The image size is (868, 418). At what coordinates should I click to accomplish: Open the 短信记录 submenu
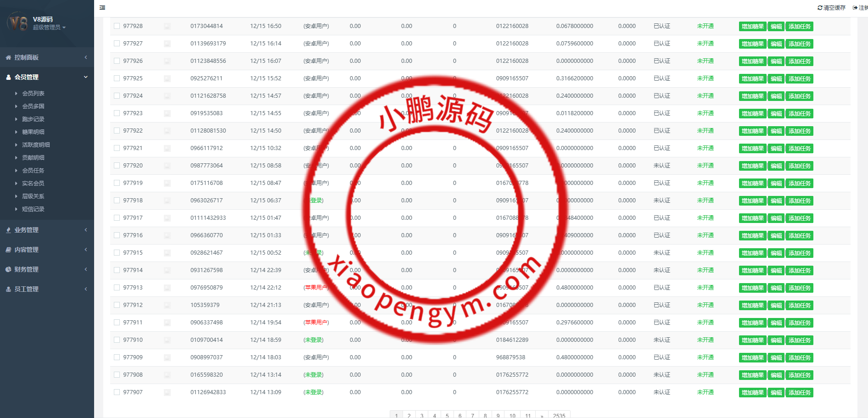33,209
